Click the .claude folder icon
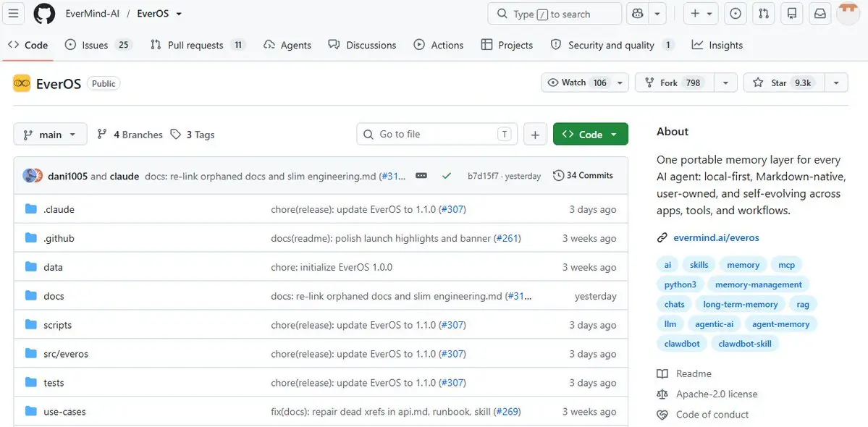Screen dimensions: 868x427 pyautogui.click(x=31, y=209)
